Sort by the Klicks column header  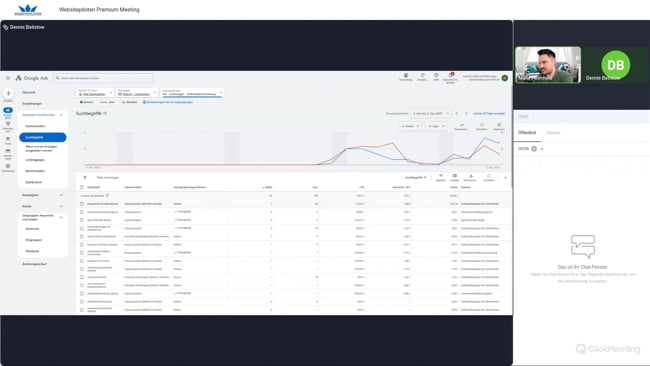click(x=267, y=187)
